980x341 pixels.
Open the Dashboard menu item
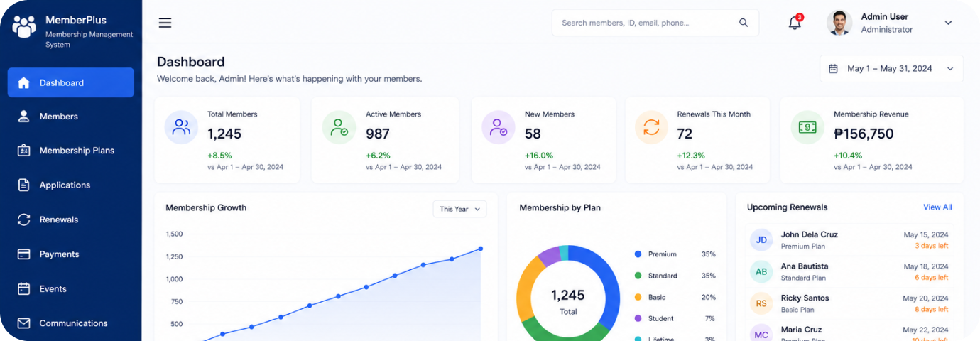(70, 82)
